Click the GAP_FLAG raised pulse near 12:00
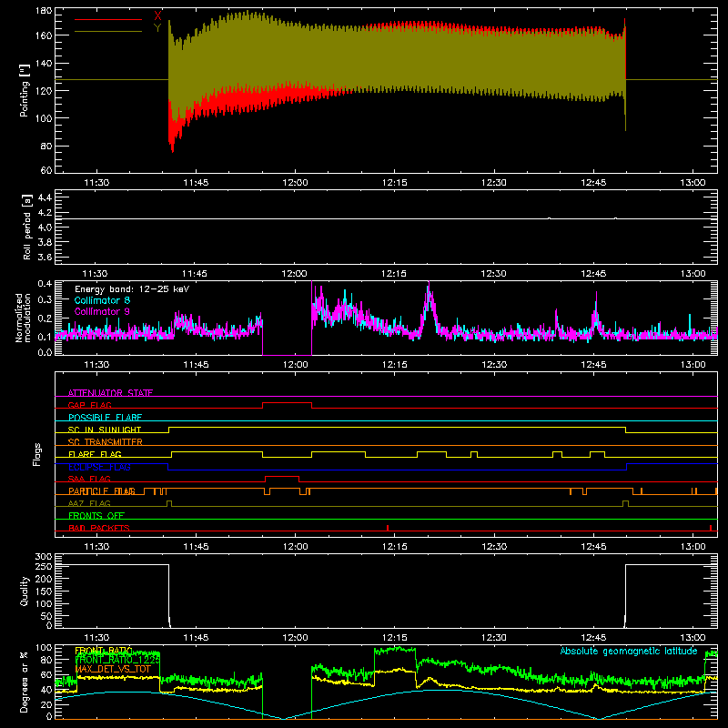Image resolution: width=728 pixels, height=728 pixels. click(x=287, y=403)
